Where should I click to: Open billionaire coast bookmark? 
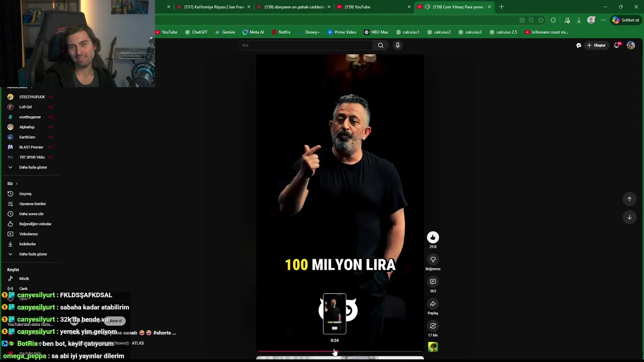[546, 32]
